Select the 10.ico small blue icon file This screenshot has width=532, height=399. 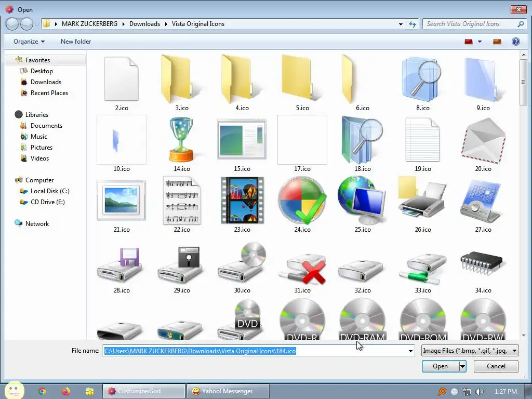coord(122,144)
